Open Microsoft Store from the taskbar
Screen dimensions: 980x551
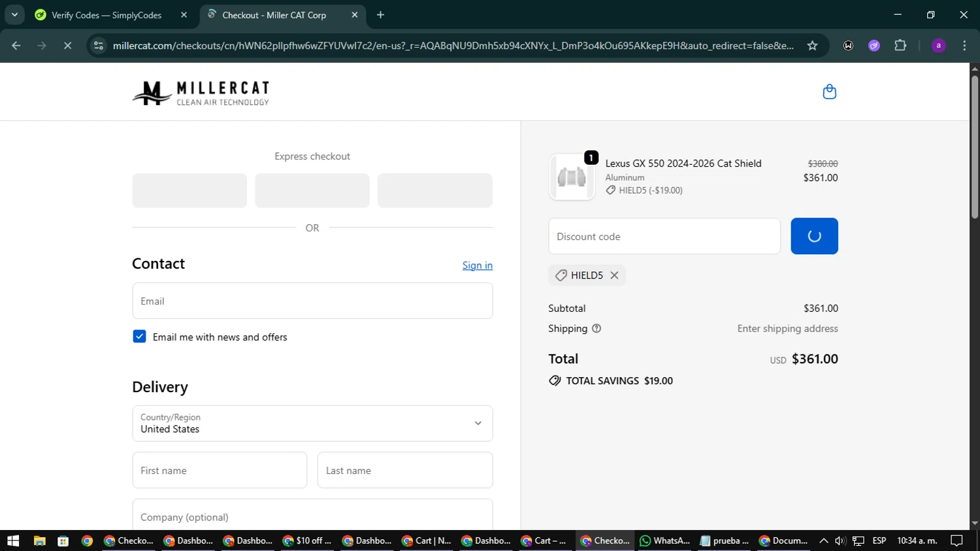[63, 541]
